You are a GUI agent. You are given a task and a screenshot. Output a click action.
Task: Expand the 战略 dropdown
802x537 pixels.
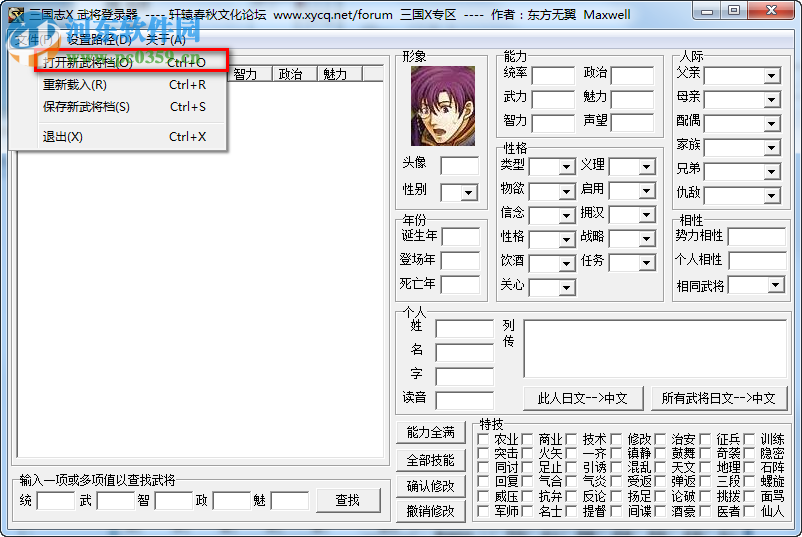[x=647, y=239]
